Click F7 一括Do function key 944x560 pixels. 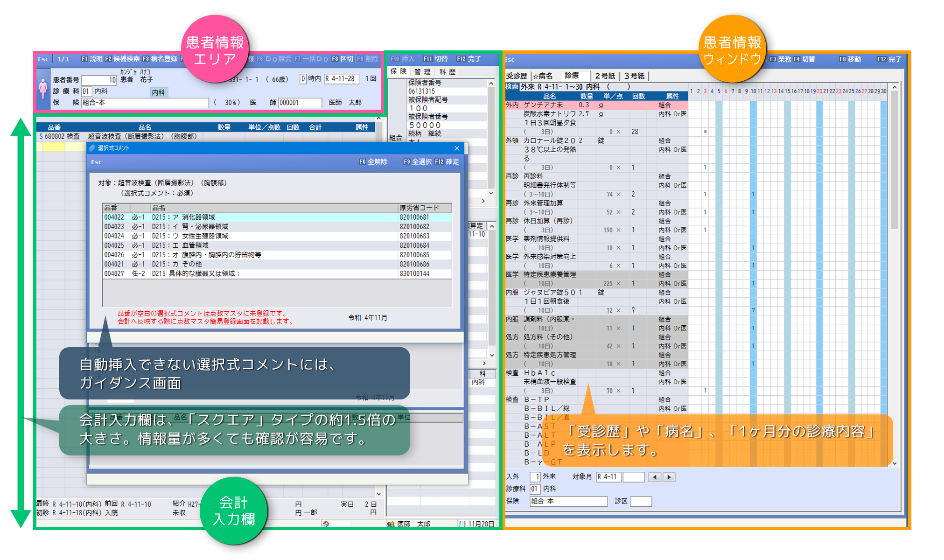coord(311,59)
